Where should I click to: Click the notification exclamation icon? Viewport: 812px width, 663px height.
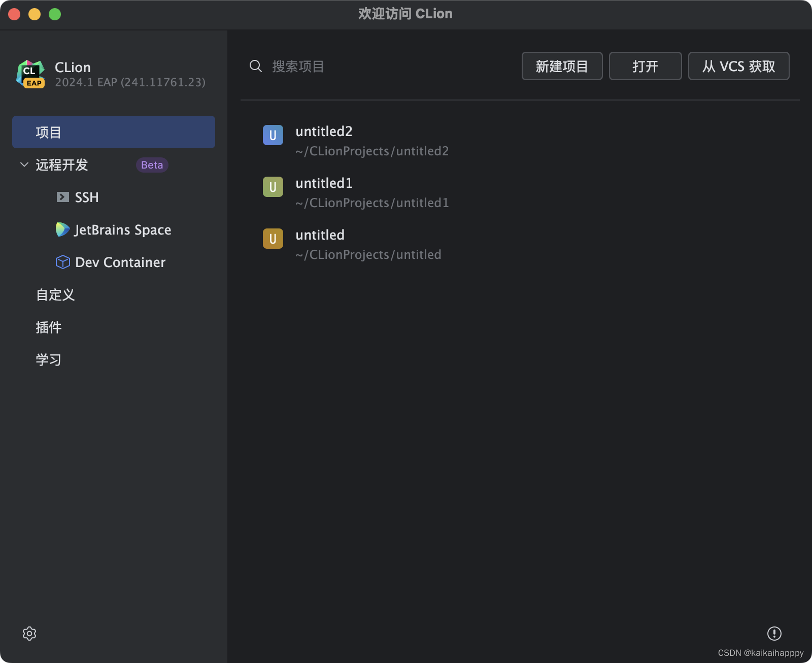pos(774,634)
